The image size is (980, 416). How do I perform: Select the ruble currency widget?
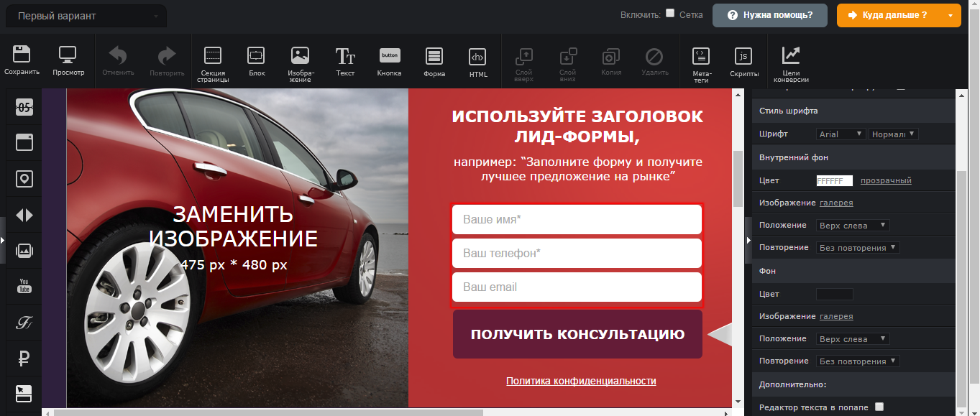click(23, 358)
